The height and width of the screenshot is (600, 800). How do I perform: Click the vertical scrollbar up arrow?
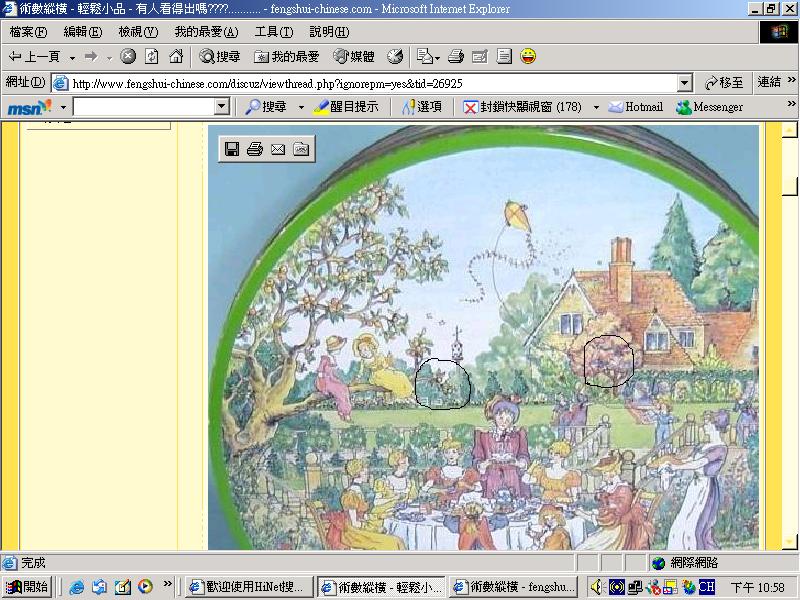(x=790, y=130)
